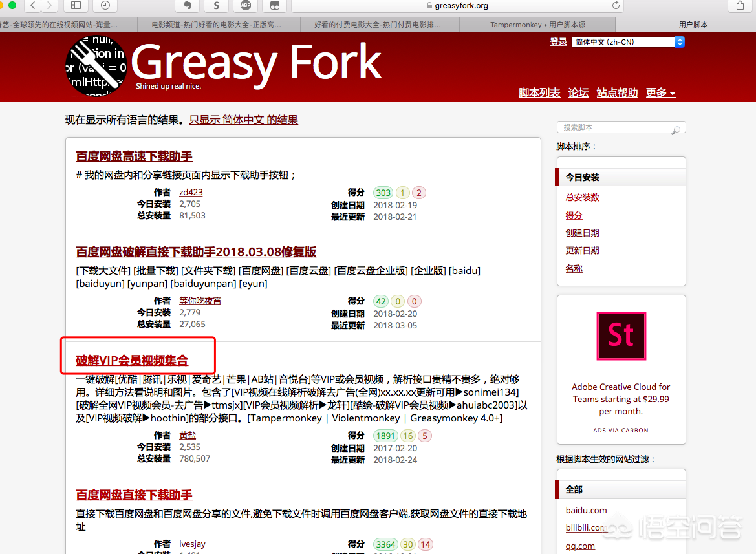
Task: Open the 脚本列表 navigation link
Action: (x=539, y=92)
